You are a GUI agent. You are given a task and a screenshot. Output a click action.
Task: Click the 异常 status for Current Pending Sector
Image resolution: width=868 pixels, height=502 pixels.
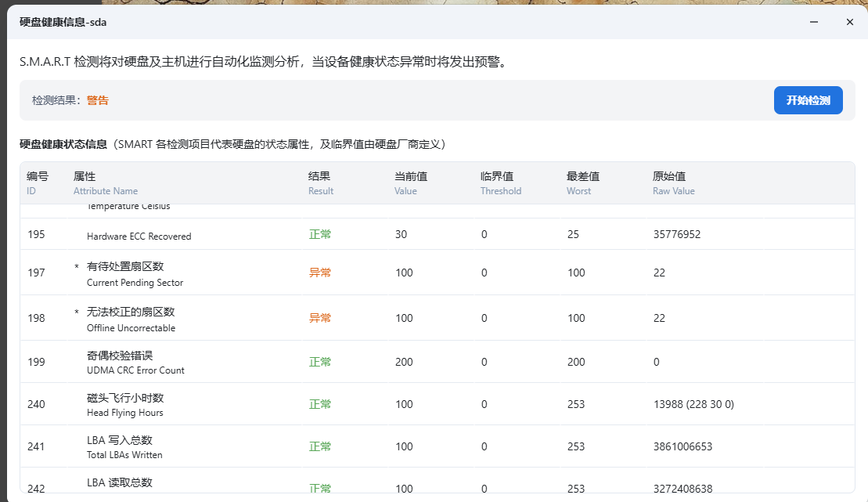[x=320, y=273]
